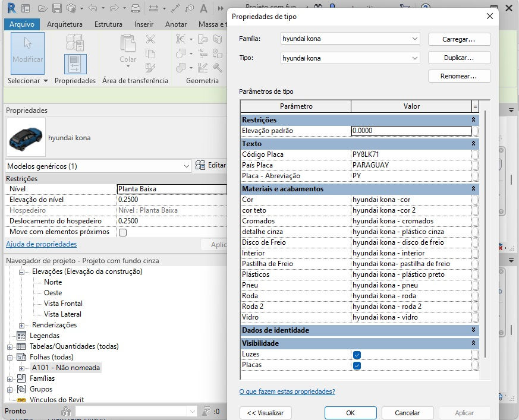The height and width of the screenshot is (420, 519).
Task: Click the Elevação padrão value field
Action: tap(411, 131)
